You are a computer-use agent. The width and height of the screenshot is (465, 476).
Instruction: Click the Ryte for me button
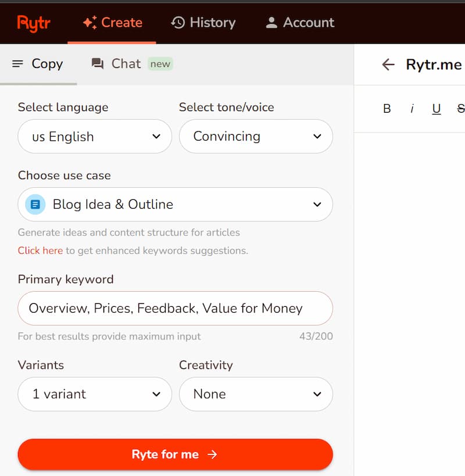(176, 454)
